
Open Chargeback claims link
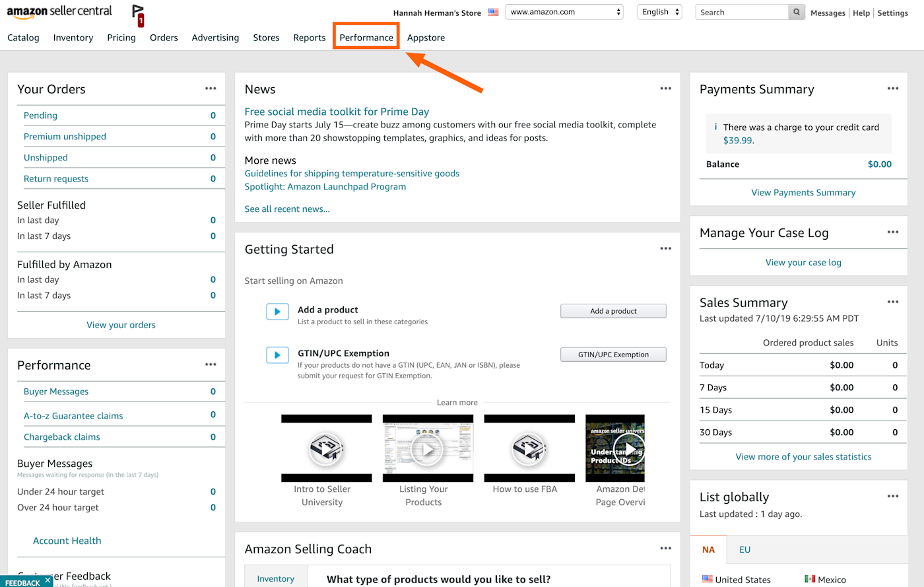[62, 437]
